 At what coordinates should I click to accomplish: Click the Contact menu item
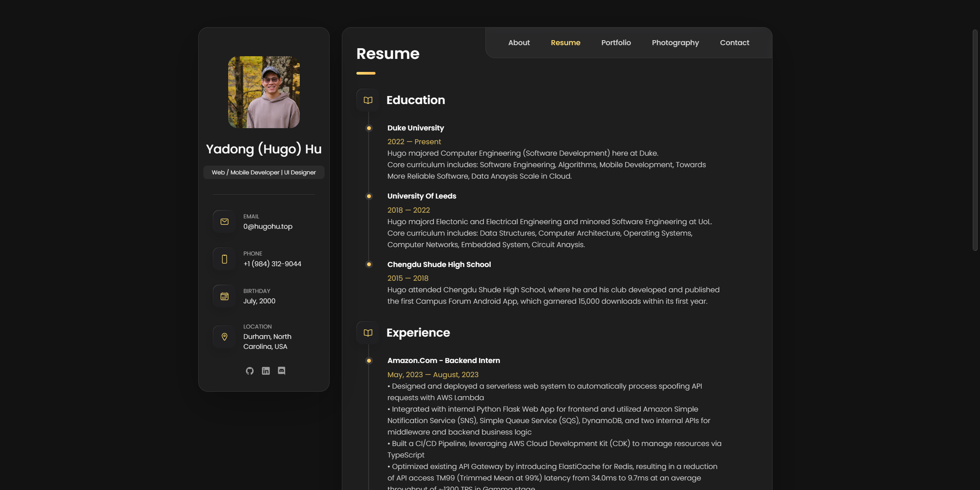tap(735, 42)
